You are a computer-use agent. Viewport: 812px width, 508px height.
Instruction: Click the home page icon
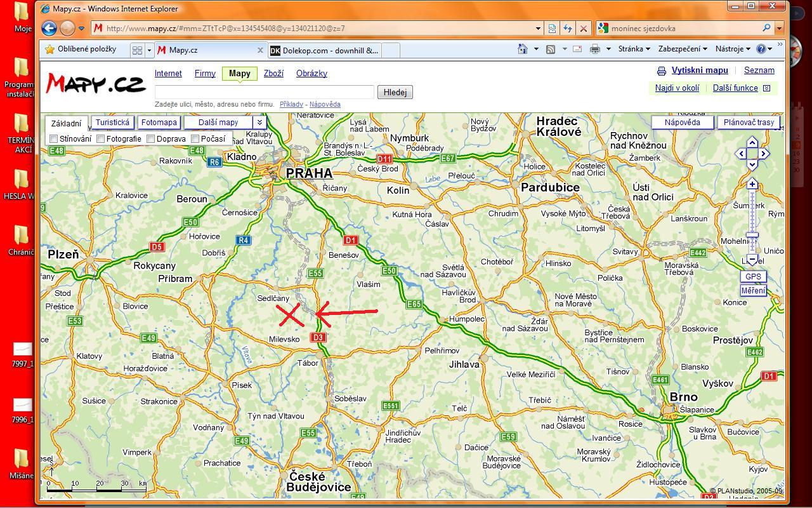coord(522,49)
